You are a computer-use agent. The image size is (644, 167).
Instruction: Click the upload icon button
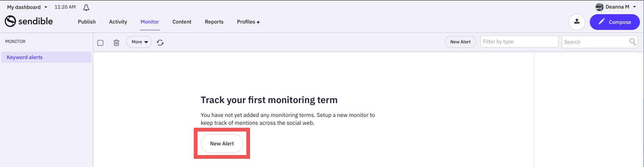577,22
